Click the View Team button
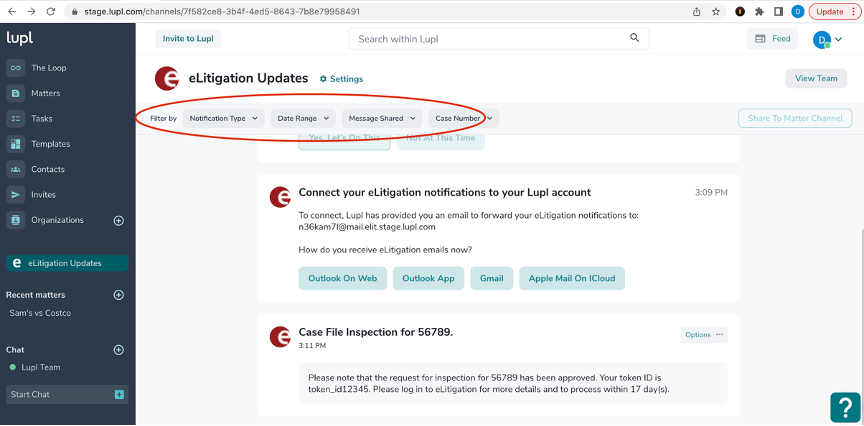The image size is (864, 426). click(x=816, y=78)
